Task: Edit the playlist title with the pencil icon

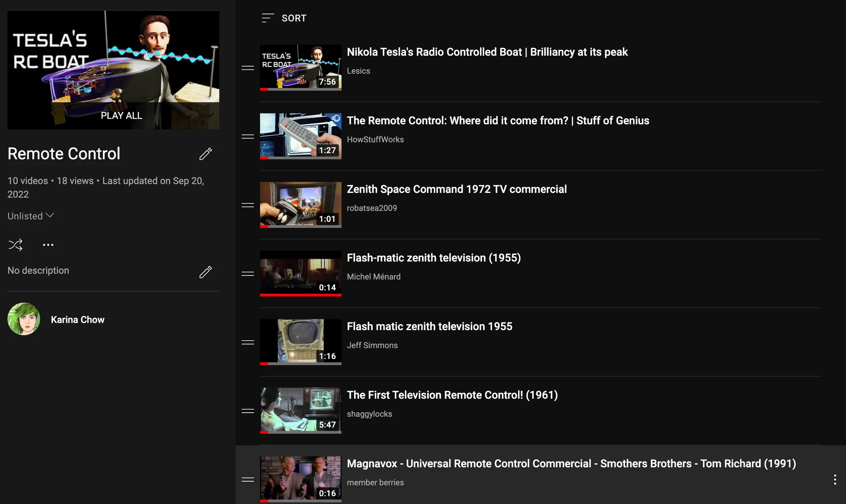Action: (x=206, y=154)
